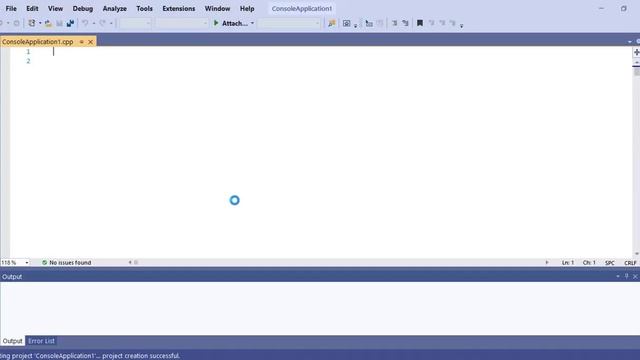Click the No issues found status indicator

67,262
